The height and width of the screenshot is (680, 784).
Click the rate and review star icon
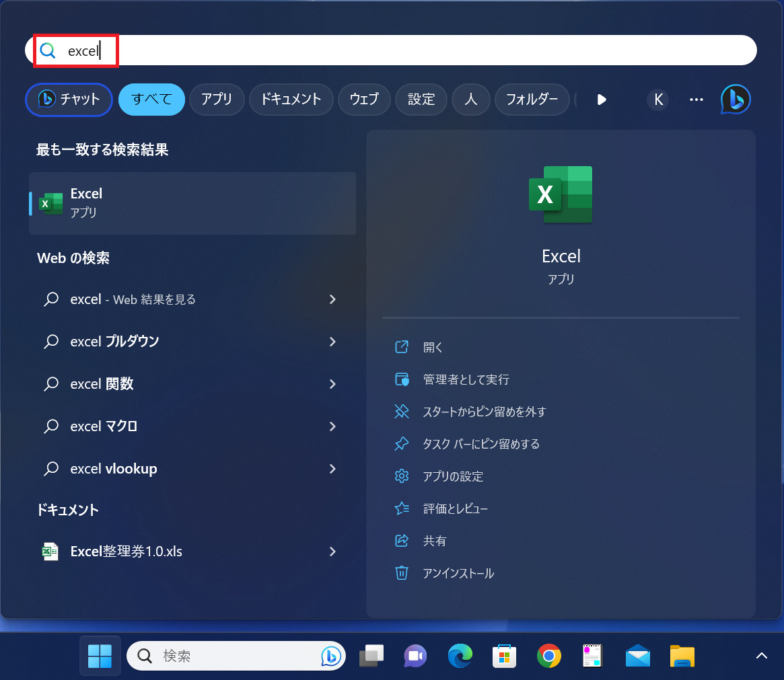(x=402, y=508)
